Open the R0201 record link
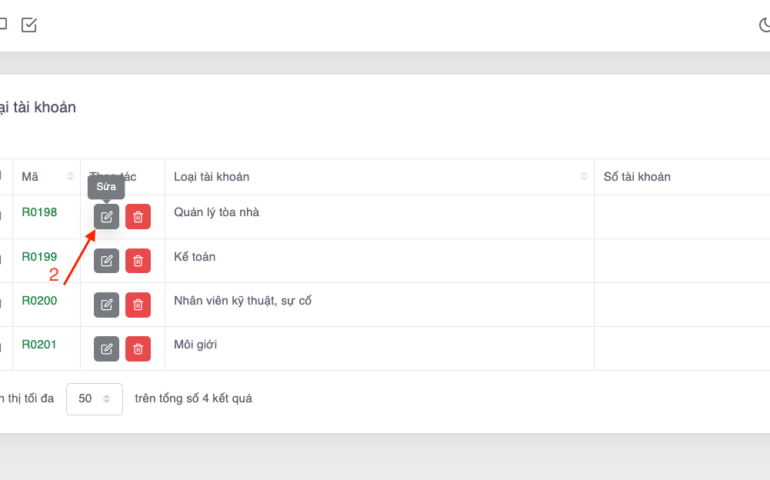This screenshot has height=480, width=770. click(40, 345)
